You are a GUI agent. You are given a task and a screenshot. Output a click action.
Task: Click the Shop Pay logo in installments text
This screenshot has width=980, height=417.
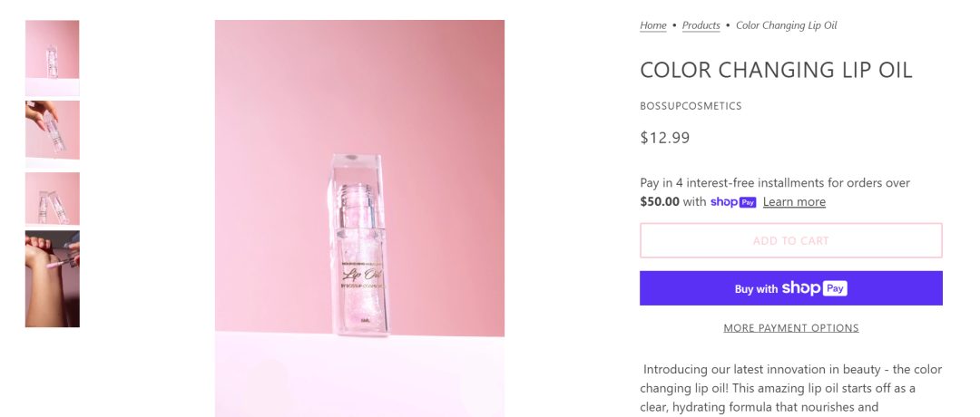point(733,202)
